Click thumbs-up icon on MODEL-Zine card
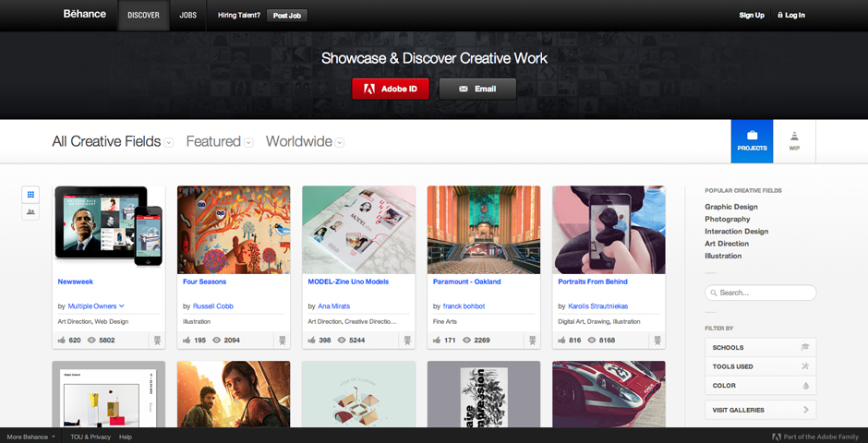 (x=312, y=341)
